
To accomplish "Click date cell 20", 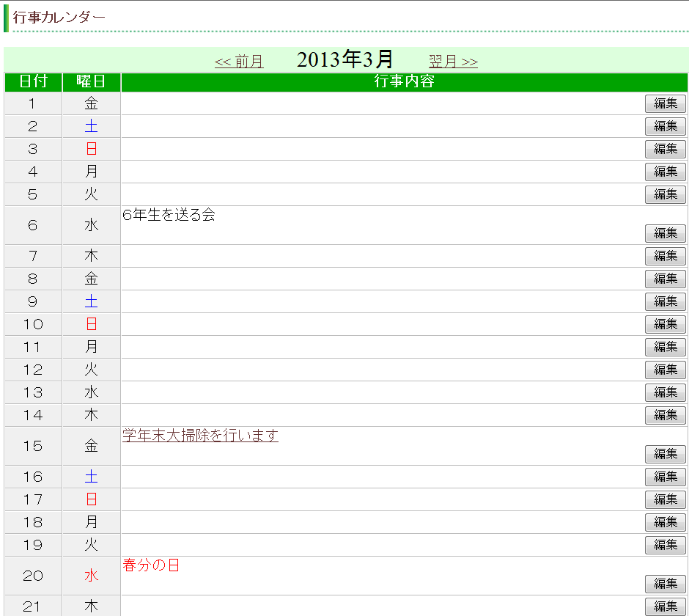I will coord(34,576).
